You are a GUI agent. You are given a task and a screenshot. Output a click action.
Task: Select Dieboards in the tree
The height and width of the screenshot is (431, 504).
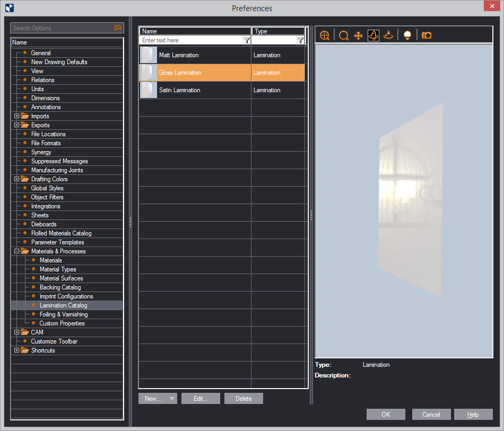point(44,224)
